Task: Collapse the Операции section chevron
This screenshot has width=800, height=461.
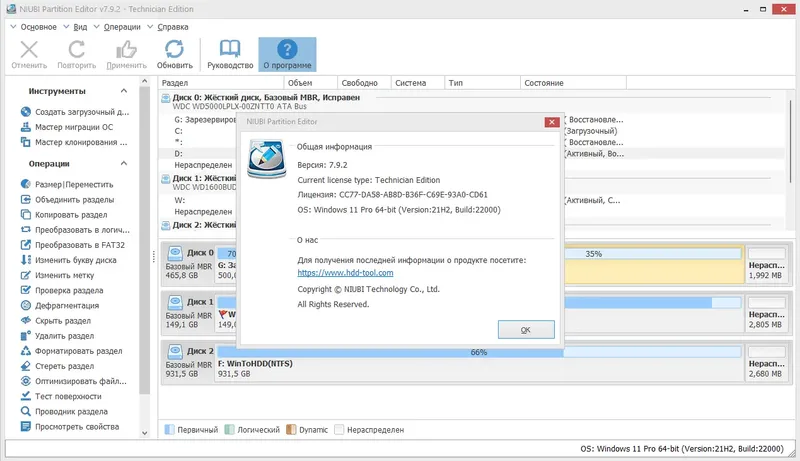Action: (123, 163)
